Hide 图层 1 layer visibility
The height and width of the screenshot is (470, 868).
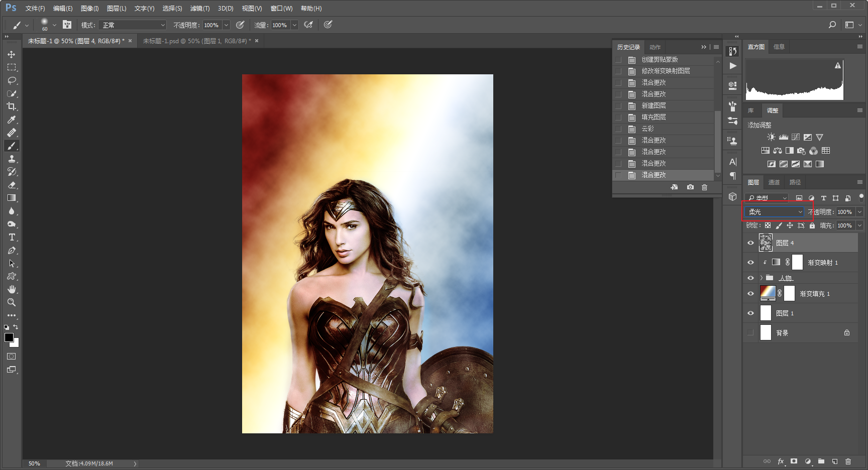pos(750,313)
